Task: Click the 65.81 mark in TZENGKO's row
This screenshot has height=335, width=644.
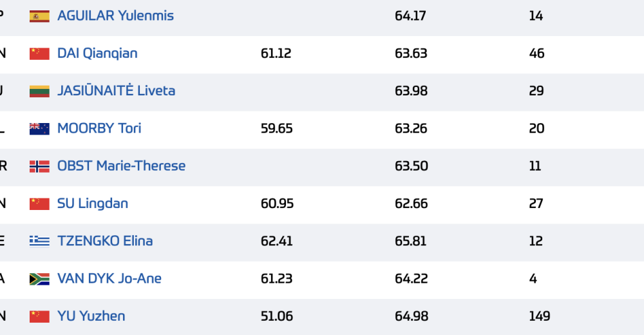Action: coord(411,241)
